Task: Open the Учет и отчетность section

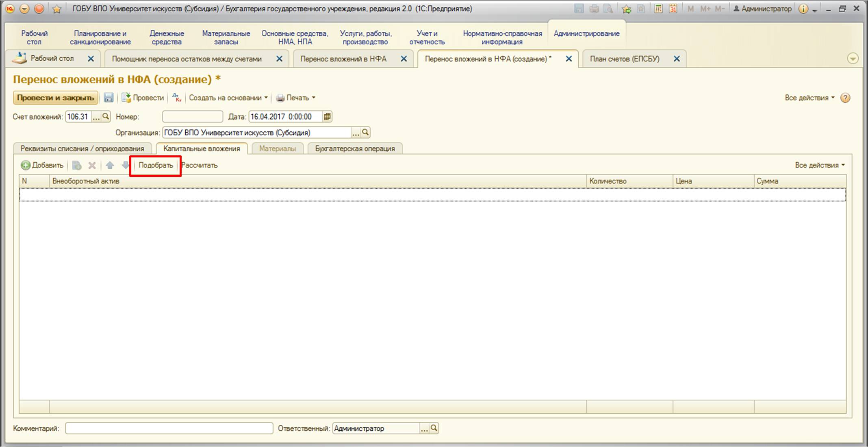Action: pos(427,37)
